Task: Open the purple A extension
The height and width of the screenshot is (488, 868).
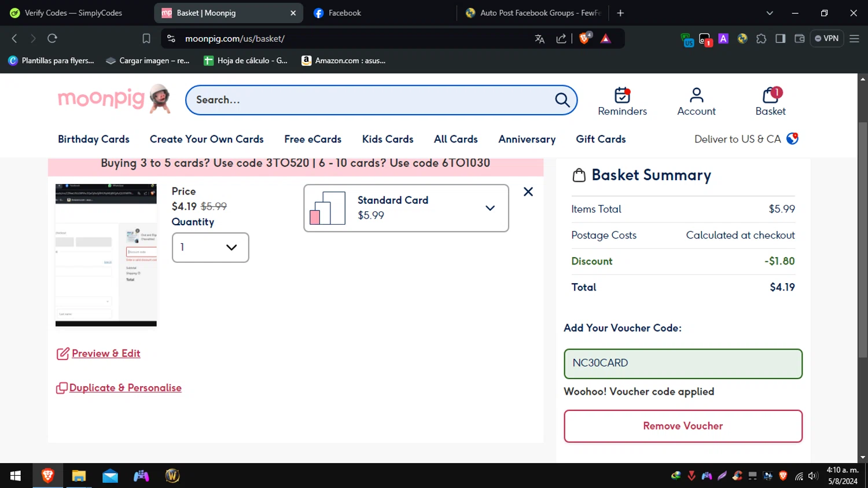Action: 723,38
